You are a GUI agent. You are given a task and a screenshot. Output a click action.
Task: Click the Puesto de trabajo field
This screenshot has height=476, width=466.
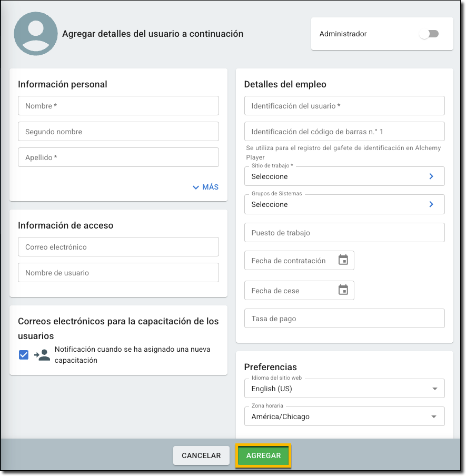tap(344, 233)
